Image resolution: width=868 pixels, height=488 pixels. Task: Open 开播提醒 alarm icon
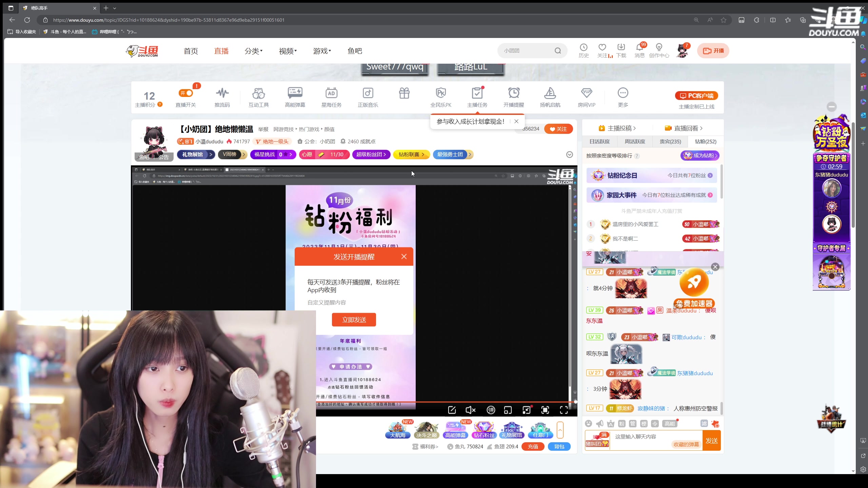tap(514, 98)
